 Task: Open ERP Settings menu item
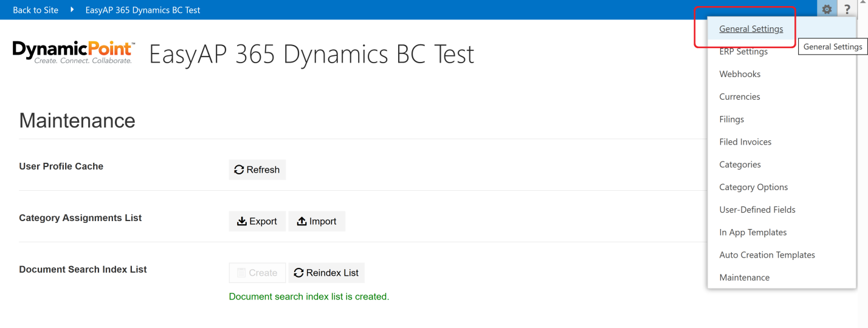pos(743,52)
